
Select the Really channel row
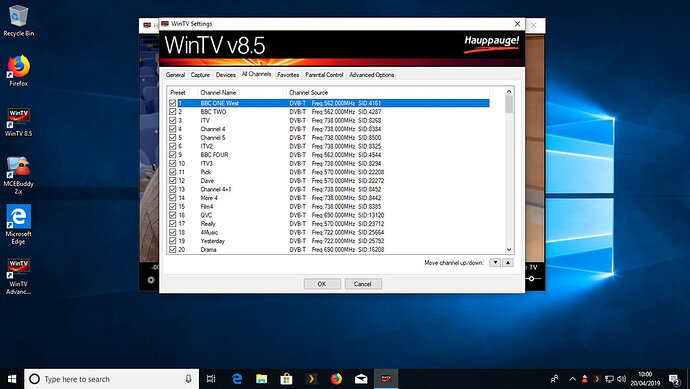(x=328, y=224)
